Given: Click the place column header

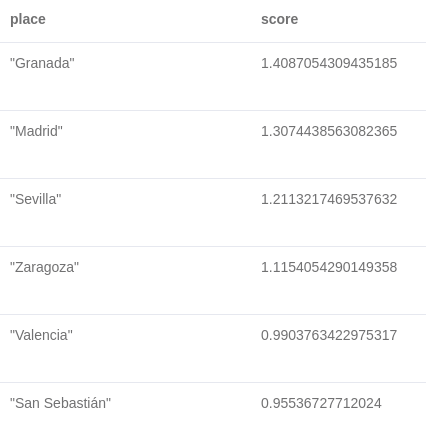Looking at the screenshot, I should (x=28, y=19).
